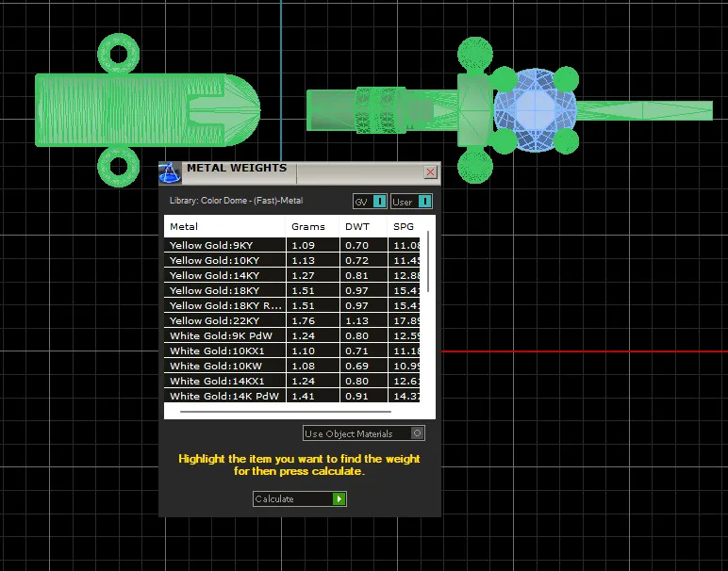The height and width of the screenshot is (571, 728).
Task: Click the Calculate button label
Action: point(274,498)
